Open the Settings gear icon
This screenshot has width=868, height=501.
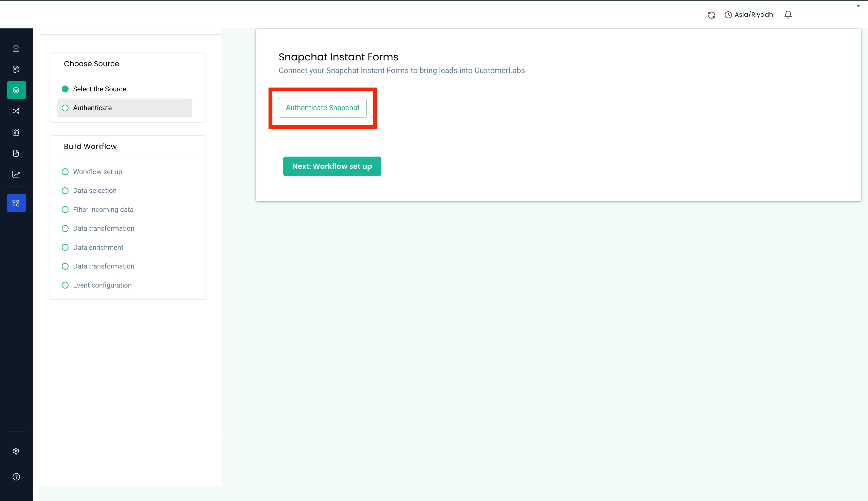pos(16,451)
